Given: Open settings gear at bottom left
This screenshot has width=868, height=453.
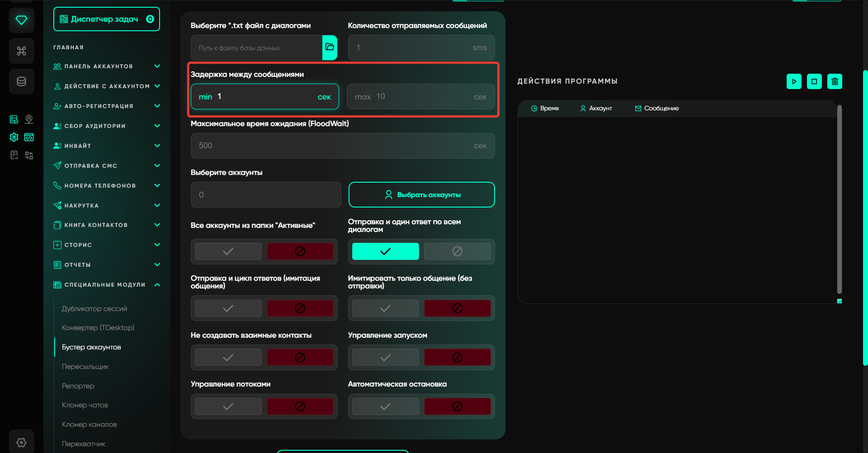Looking at the screenshot, I should [21, 442].
